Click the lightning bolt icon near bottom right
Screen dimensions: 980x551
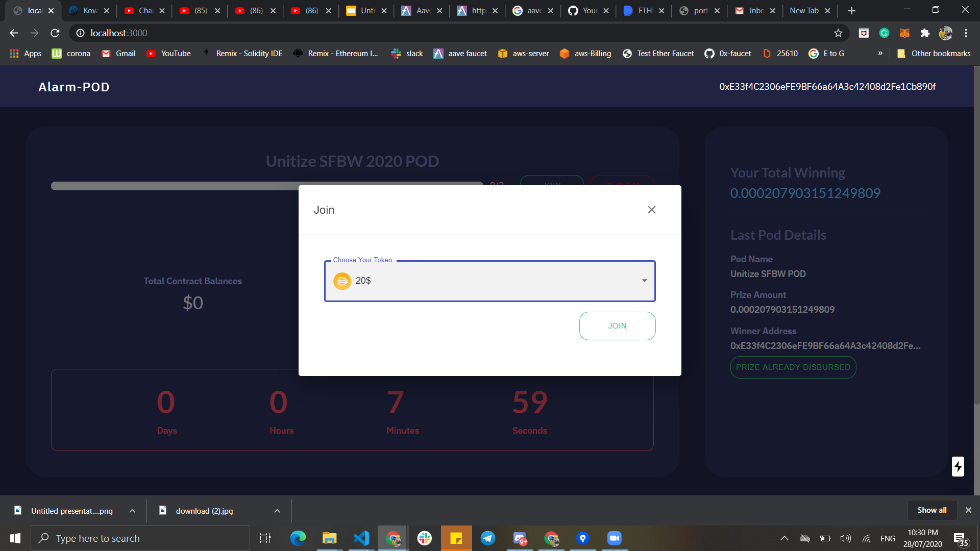[958, 466]
